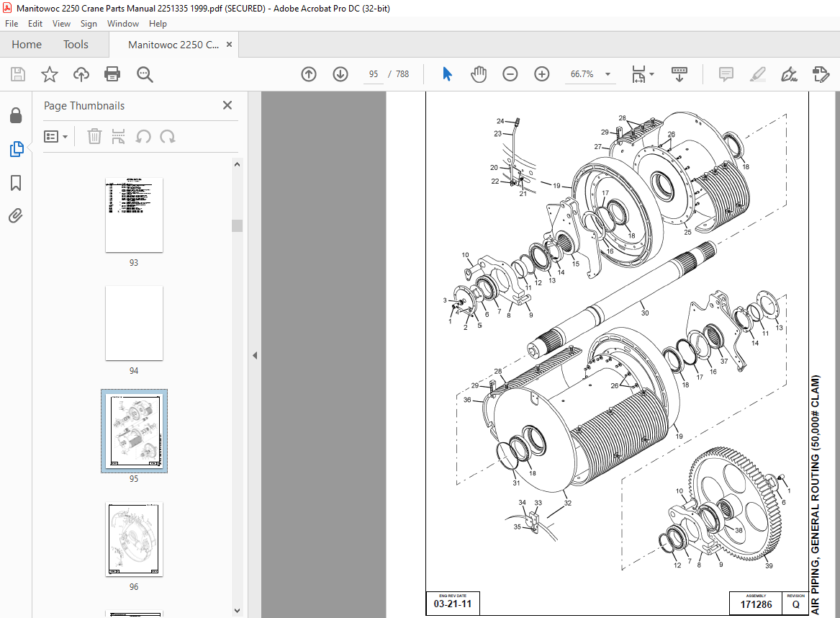
Task: Switch to Home tab
Action: 27,45
